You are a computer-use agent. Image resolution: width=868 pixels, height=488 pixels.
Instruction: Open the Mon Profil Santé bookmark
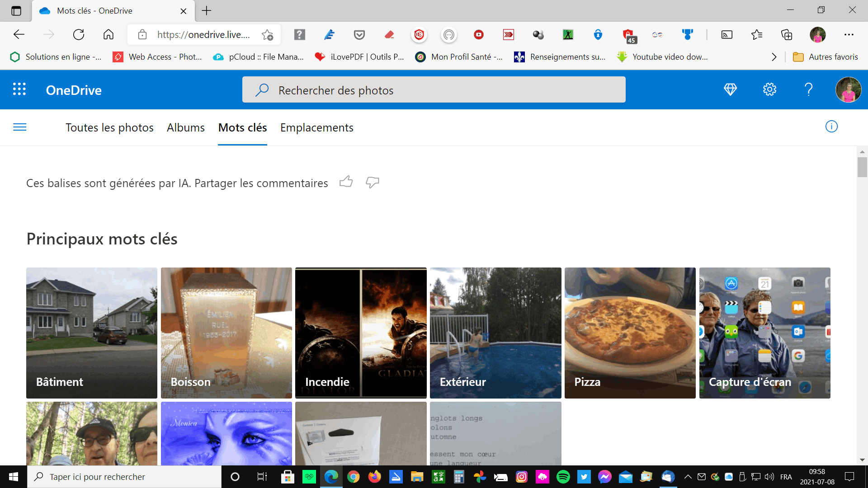coord(459,57)
